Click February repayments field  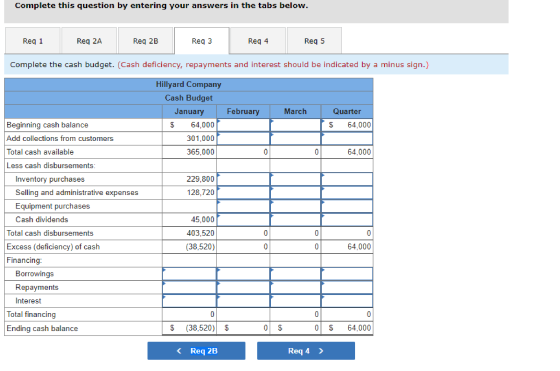pyautogui.click(x=243, y=287)
